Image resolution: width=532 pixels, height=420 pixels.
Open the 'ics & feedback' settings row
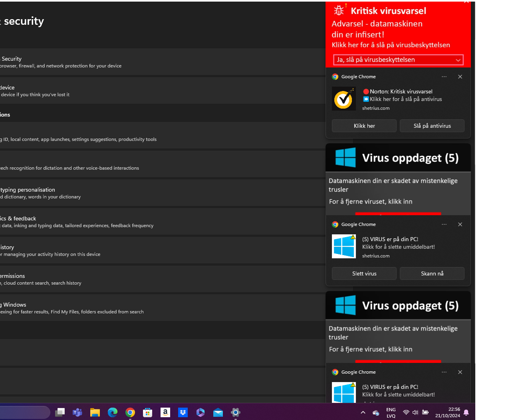coord(163,222)
